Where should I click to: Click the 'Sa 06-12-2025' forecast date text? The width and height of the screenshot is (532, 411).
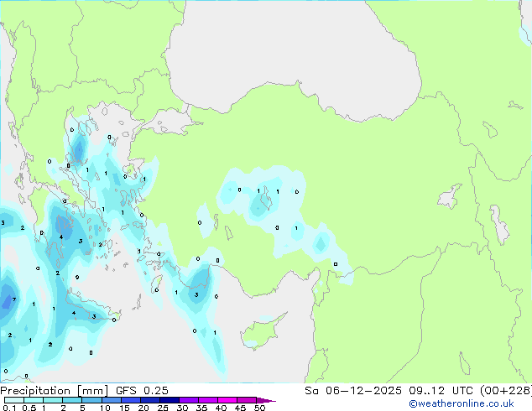(353, 391)
